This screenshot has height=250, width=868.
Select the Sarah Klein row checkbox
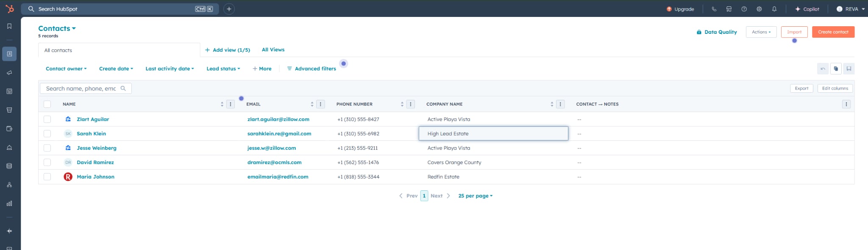[47, 134]
